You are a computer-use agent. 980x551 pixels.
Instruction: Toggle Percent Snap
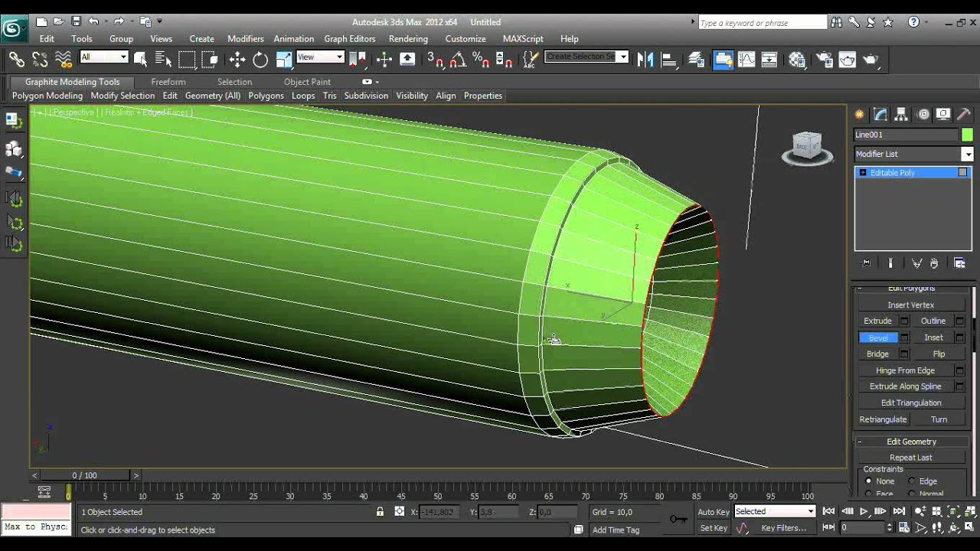pos(481,59)
